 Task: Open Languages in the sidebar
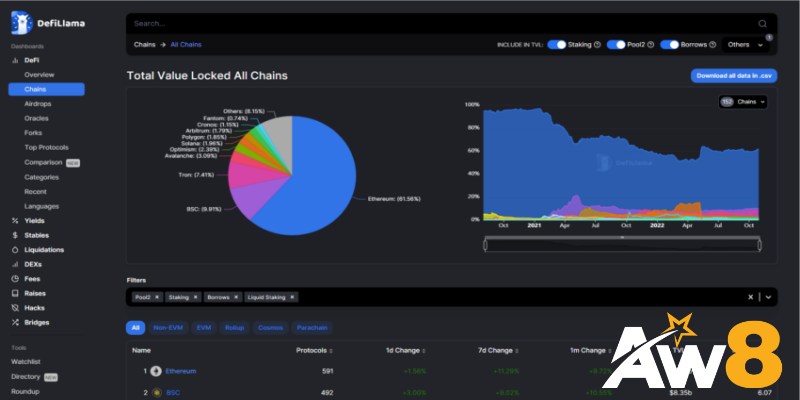coord(41,206)
